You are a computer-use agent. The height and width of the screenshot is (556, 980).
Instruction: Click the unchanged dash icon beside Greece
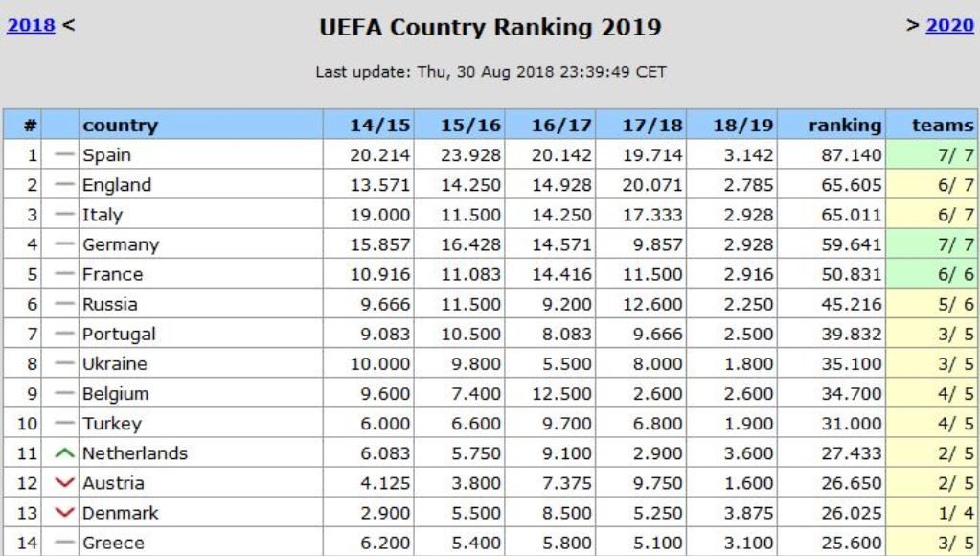(x=65, y=542)
